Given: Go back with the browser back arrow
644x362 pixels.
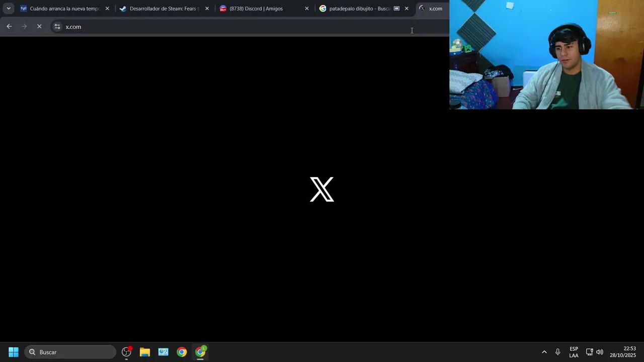Looking at the screenshot, I should 9,27.
